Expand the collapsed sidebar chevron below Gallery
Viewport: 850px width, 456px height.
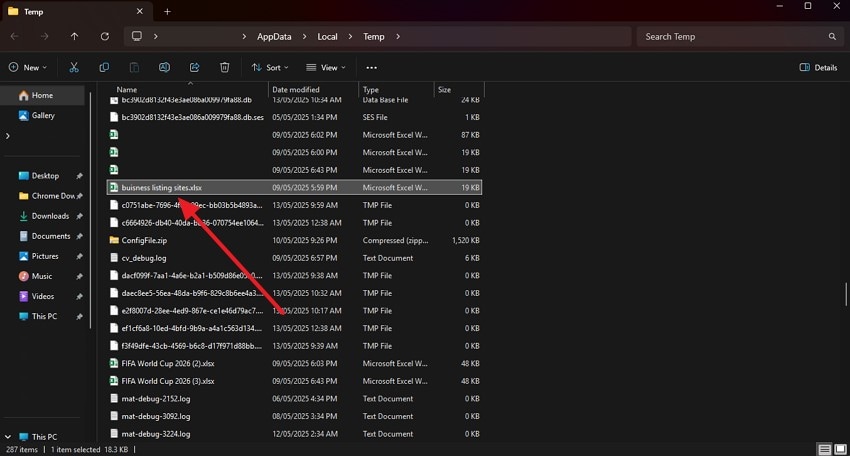8,136
